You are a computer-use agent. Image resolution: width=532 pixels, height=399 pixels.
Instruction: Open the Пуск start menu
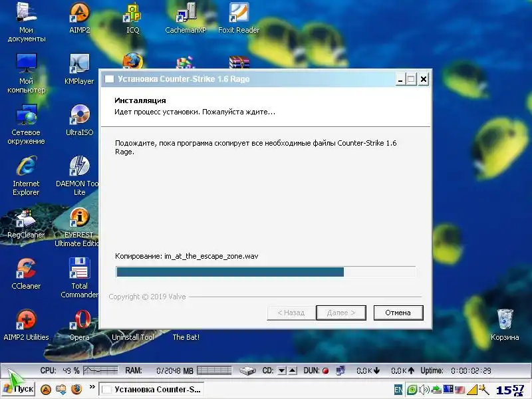point(19,389)
